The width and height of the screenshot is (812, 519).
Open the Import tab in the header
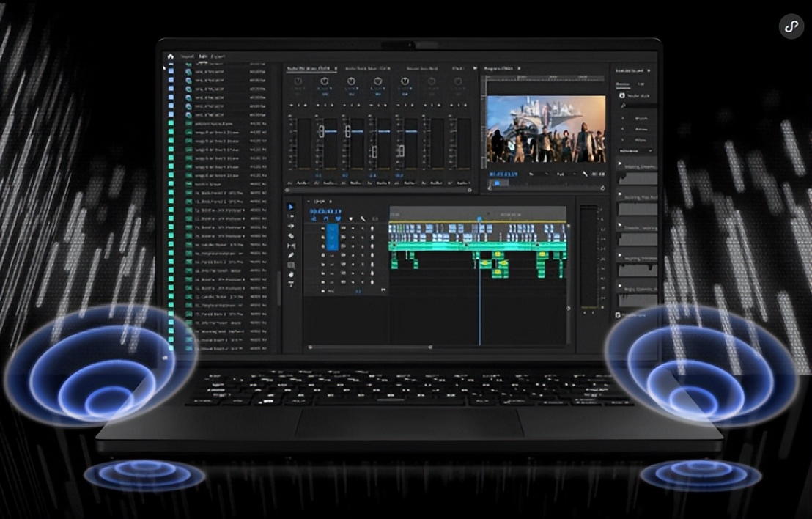[187, 56]
